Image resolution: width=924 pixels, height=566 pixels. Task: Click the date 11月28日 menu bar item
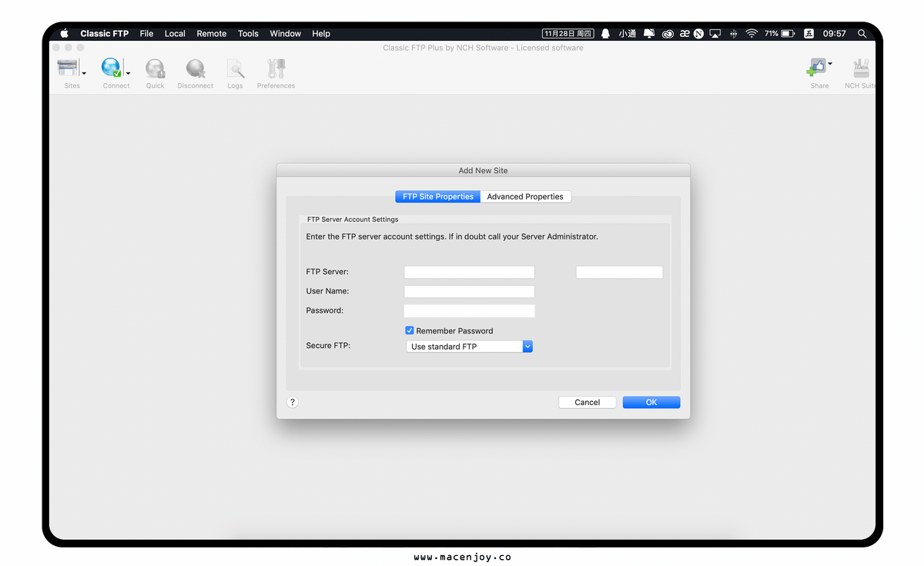568,34
